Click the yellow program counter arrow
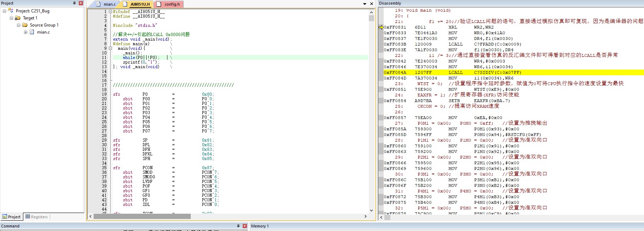The height and width of the screenshot is (231, 644). click(381, 27)
